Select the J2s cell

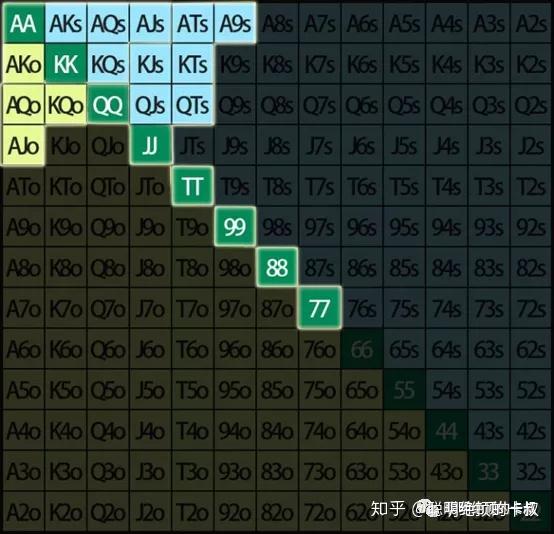click(531, 146)
